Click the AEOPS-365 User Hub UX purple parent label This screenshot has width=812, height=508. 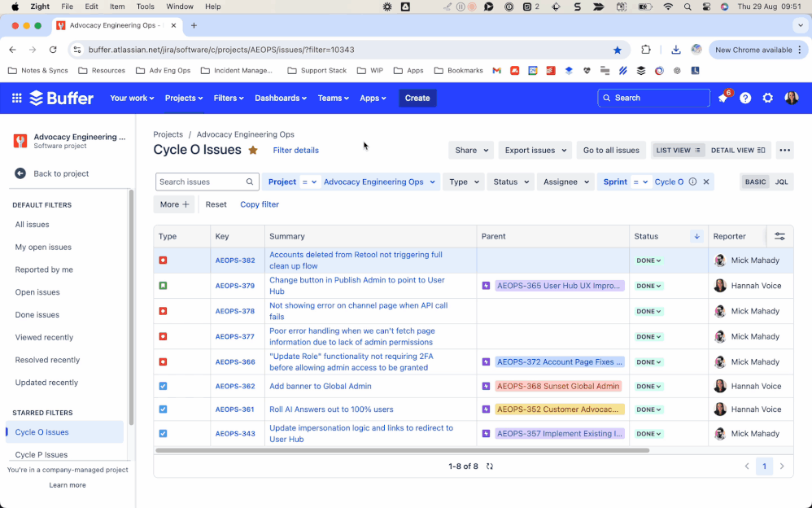pyautogui.click(x=559, y=286)
